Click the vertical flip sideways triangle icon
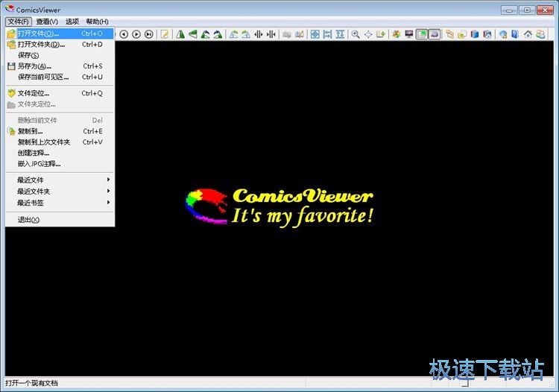Screen dimensions: 559x392 tap(193, 34)
